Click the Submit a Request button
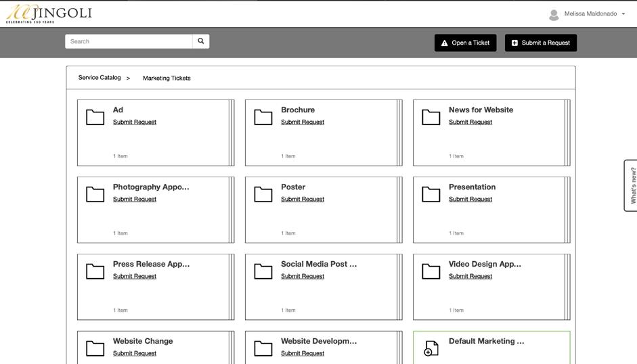637x364 pixels. [x=541, y=43]
